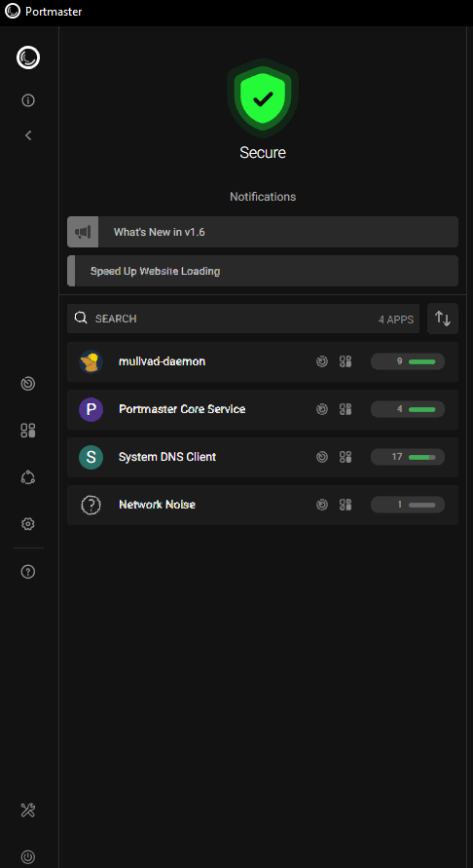
Task: Open the What's New in v1.6 notification
Action: tap(263, 232)
